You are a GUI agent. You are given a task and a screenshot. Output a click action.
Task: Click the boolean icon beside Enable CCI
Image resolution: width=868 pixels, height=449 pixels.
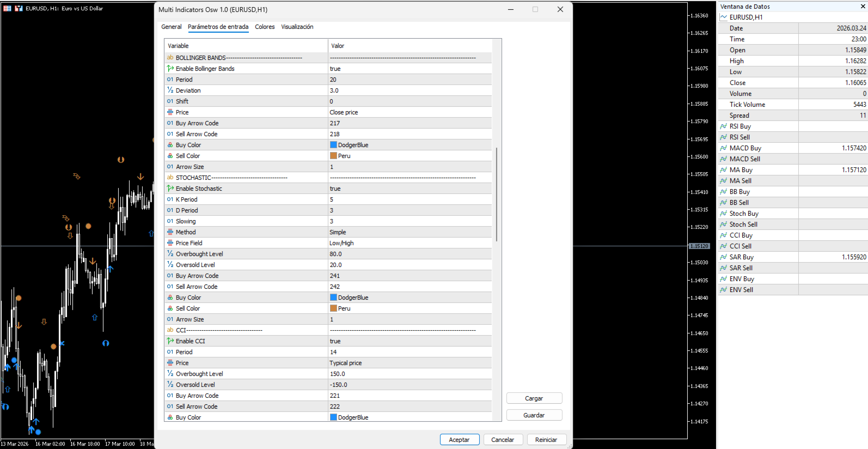coord(170,341)
